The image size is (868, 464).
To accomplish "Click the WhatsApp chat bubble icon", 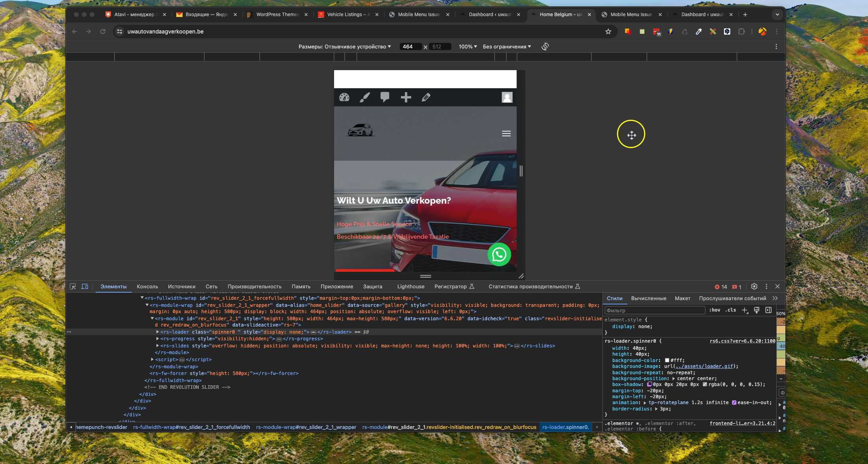I will pos(499,254).
